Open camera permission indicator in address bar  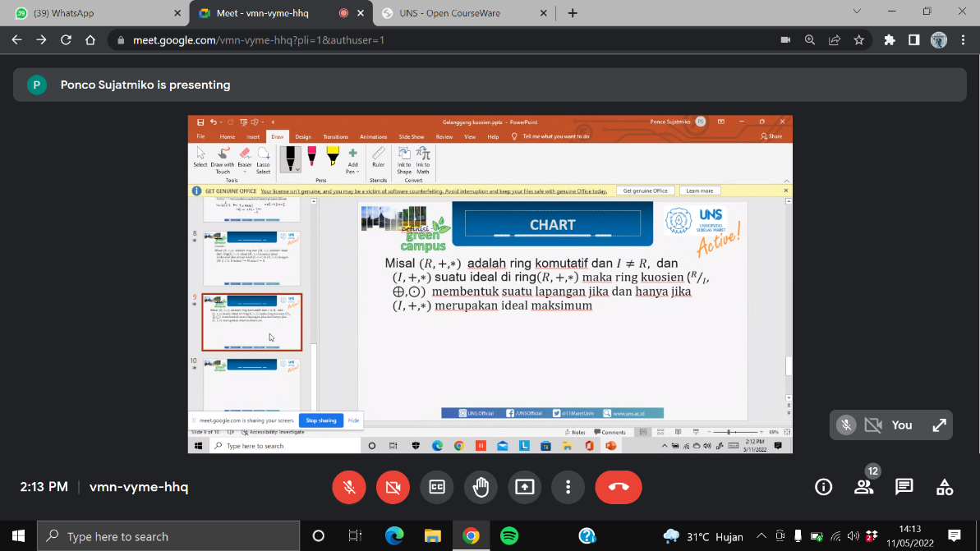tap(785, 40)
